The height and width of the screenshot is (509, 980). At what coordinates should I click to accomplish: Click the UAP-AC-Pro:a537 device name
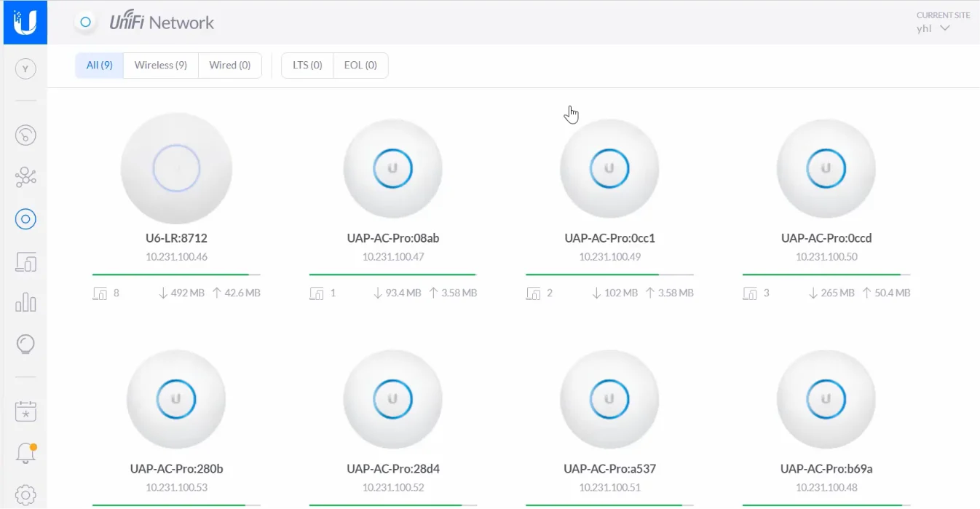609,469
